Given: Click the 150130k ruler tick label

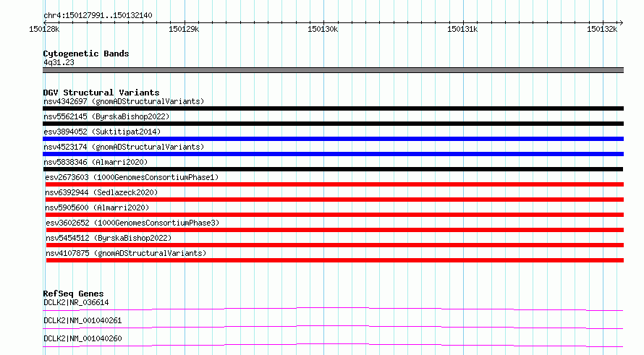Looking at the screenshot, I should 323,29.
